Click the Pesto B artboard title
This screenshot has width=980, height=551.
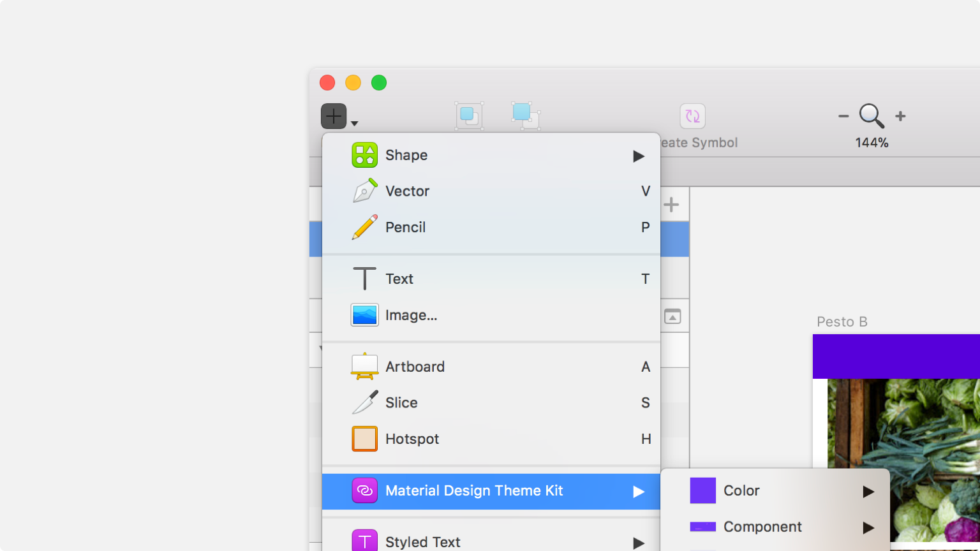[842, 321]
